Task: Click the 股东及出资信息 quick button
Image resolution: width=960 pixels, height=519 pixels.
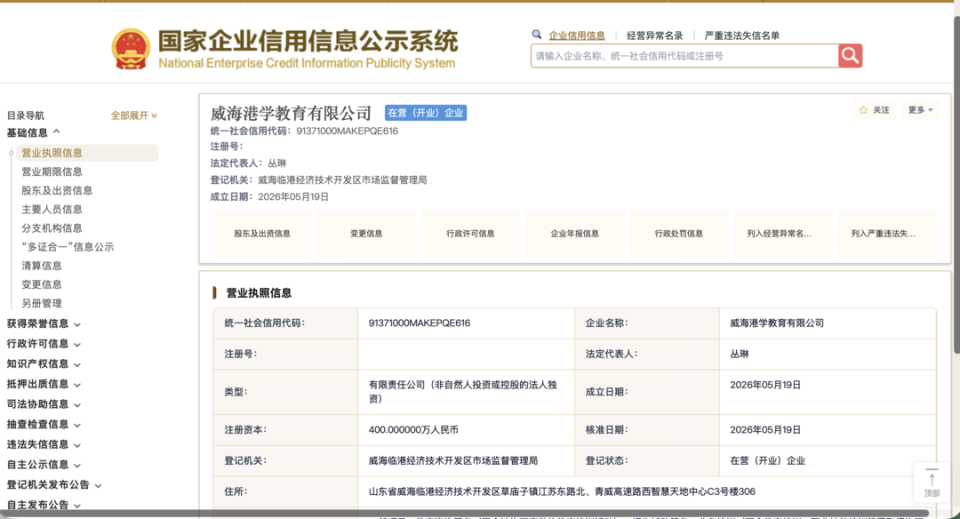Action: pyautogui.click(x=262, y=233)
